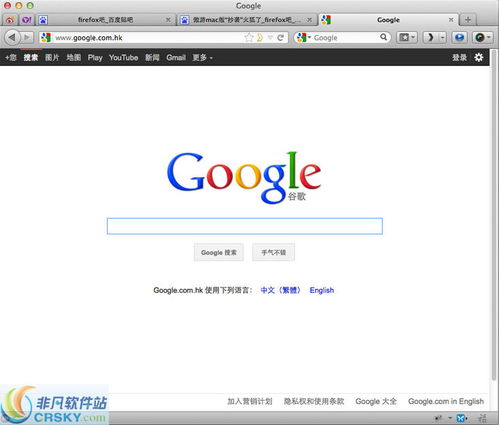Image resolution: width=499 pixels, height=425 pixels.
Task: Click the blue globe toolbar icon
Action: (459, 37)
